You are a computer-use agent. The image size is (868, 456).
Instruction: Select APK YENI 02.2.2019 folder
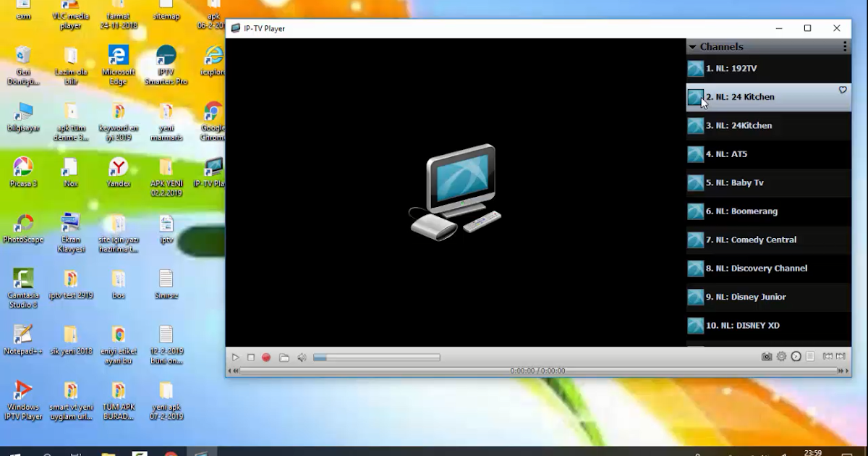pos(166,177)
